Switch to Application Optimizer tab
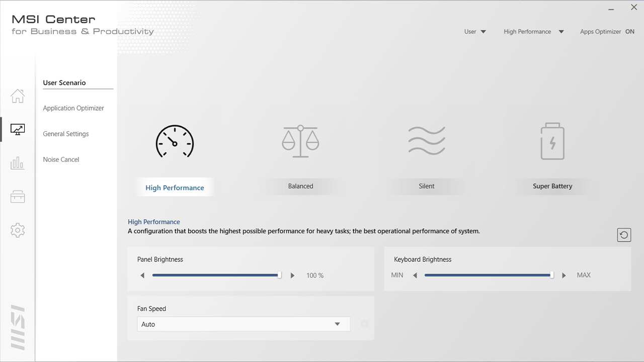 pos(73,108)
